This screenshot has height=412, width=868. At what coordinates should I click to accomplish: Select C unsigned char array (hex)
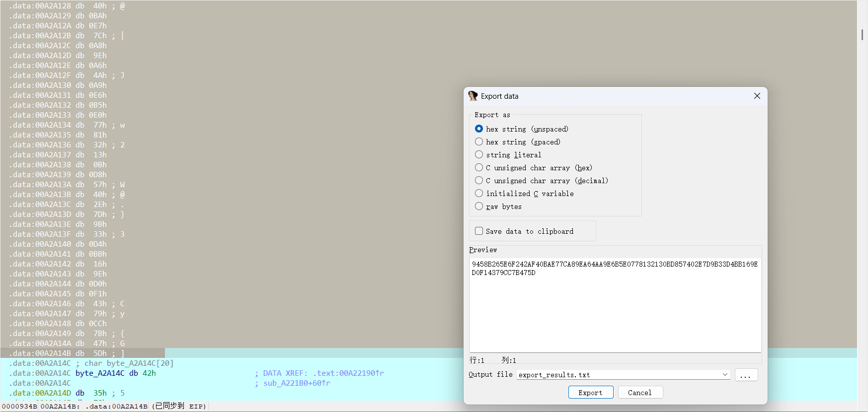pyautogui.click(x=479, y=168)
